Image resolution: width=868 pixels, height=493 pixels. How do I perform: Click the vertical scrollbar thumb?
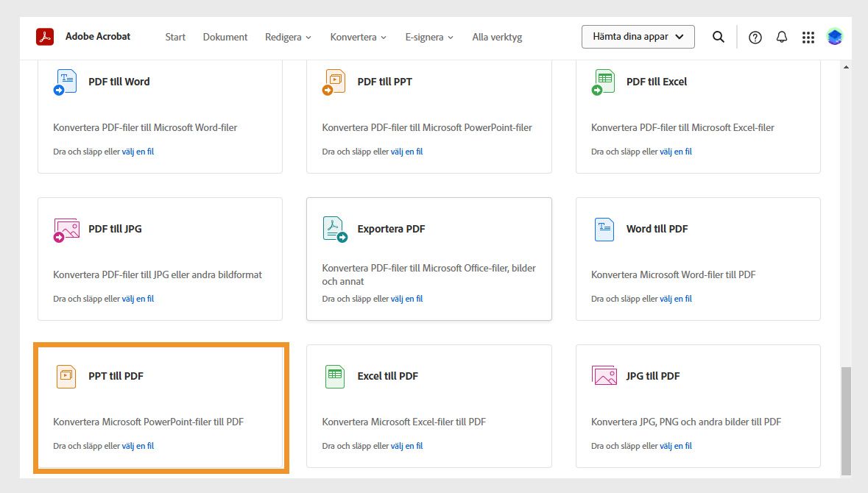tap(846, 419)
